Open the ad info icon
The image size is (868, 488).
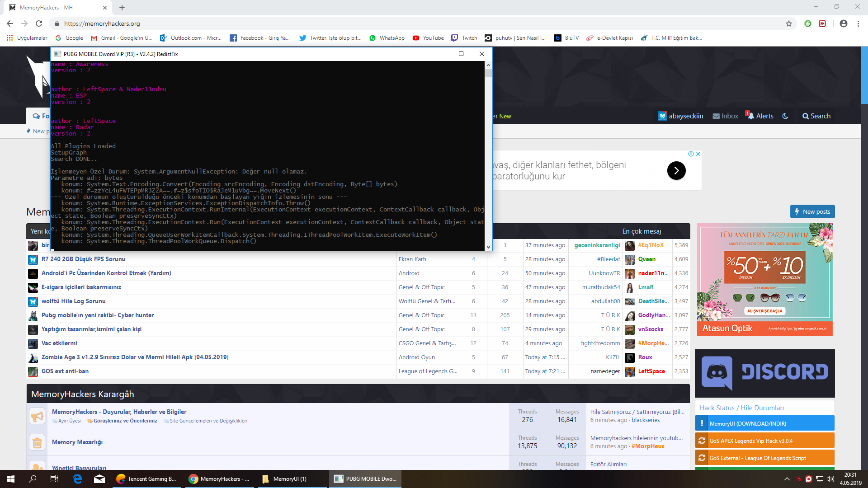tap(691, 154)
